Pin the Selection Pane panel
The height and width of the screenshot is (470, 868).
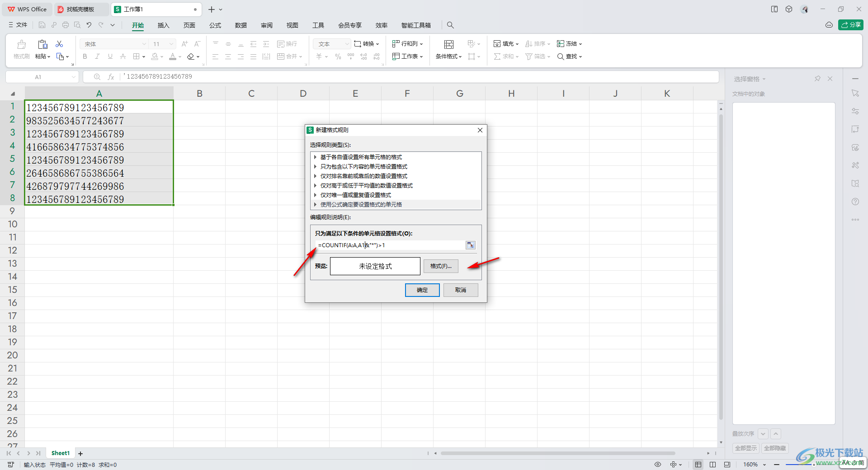(817, 79)
